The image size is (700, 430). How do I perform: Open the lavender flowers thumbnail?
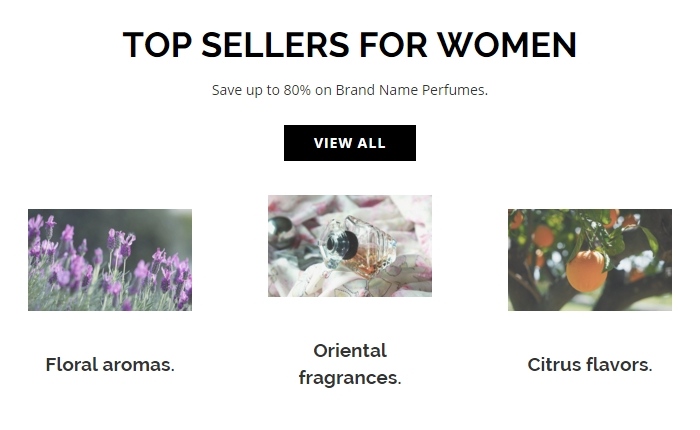pos(110,260)
